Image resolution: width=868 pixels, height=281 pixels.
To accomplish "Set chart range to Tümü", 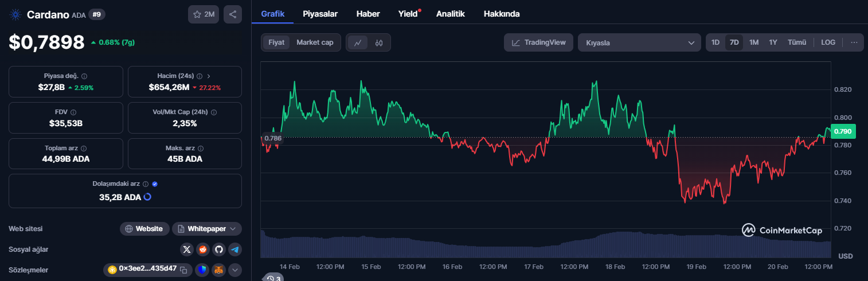I will point(797,42).
